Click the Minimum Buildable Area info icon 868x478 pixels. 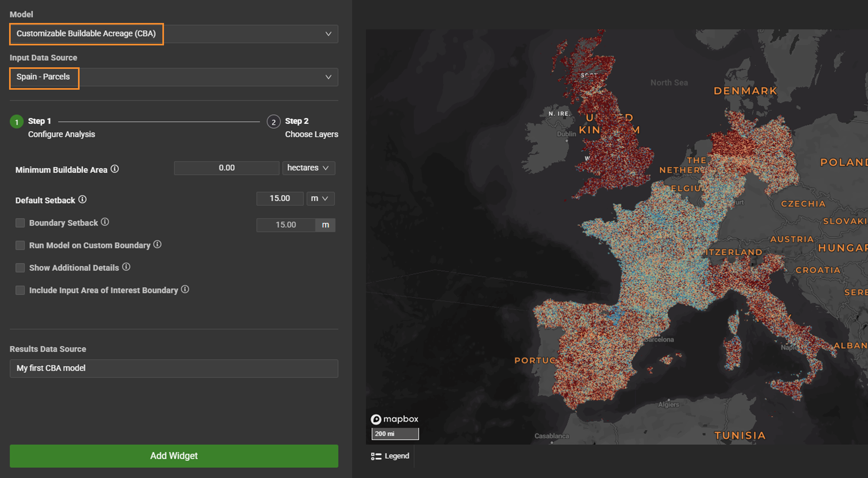click(115, 169)
